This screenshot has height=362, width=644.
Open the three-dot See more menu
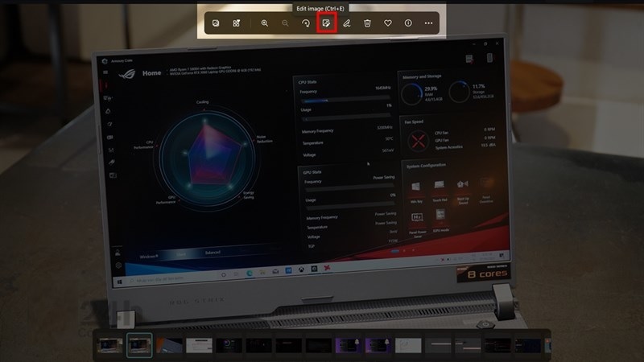pos(428,23)
